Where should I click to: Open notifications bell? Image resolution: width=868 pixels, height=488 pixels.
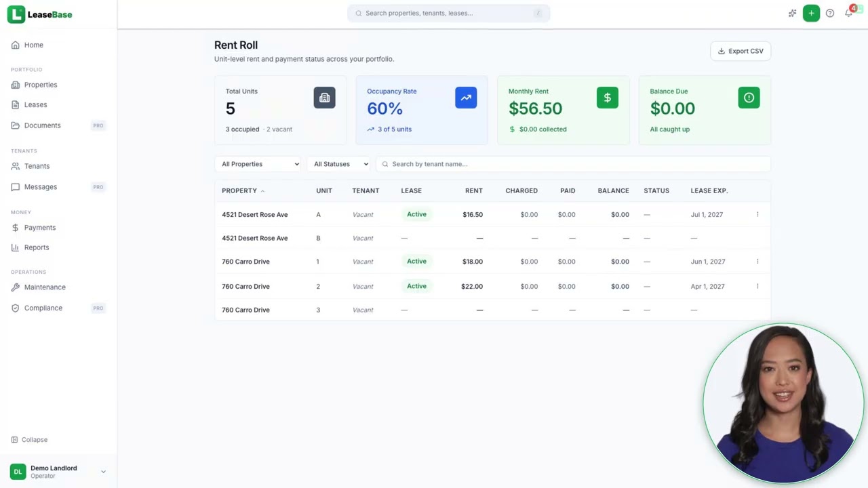[x=848, y=13]
